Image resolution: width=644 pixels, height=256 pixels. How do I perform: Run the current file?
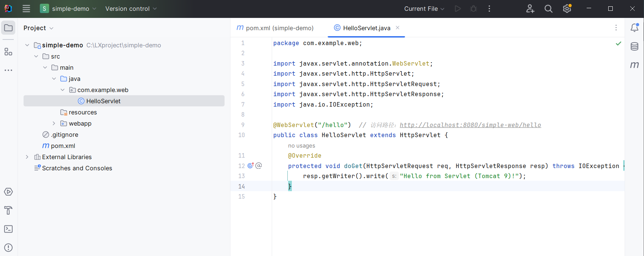(x=458, y=9)
